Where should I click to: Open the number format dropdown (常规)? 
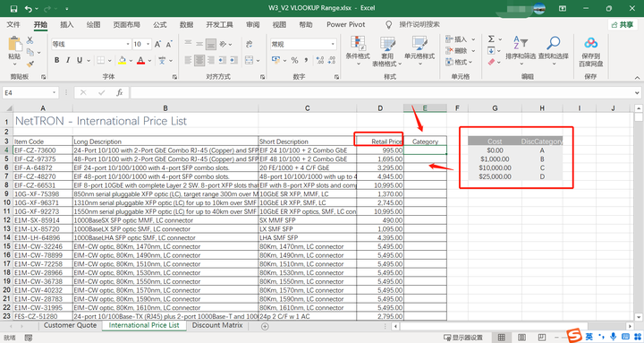pos(333,44)
